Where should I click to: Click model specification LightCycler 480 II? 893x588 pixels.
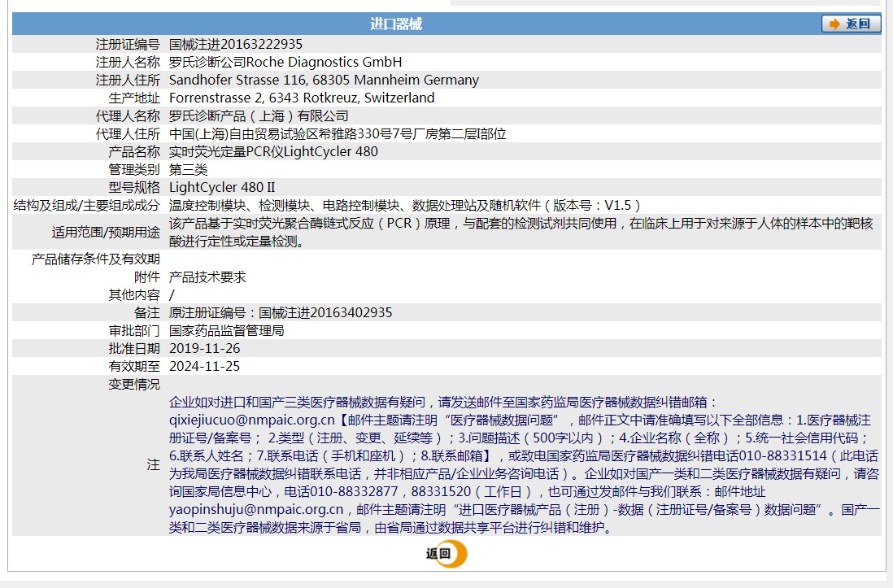pos(222,187)
